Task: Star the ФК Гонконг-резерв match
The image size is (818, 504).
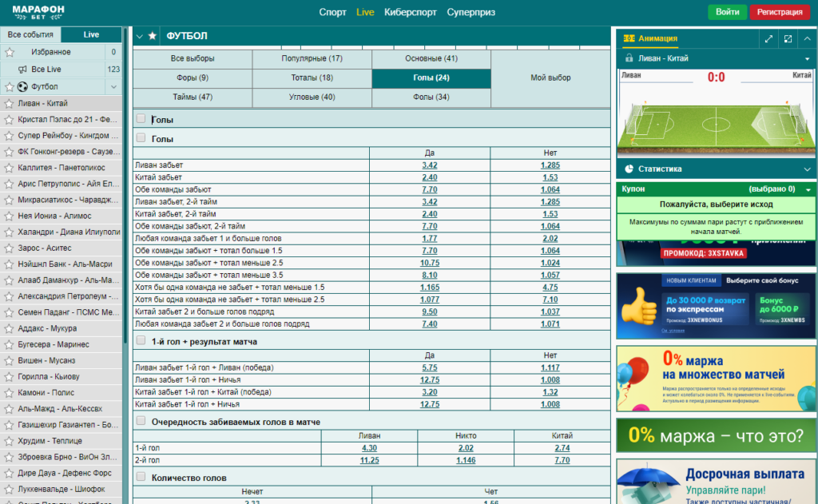Action: point(8,152)
